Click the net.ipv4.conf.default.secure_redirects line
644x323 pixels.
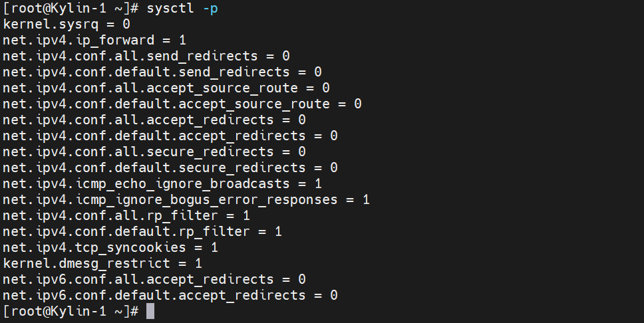[x=170, y=167]
